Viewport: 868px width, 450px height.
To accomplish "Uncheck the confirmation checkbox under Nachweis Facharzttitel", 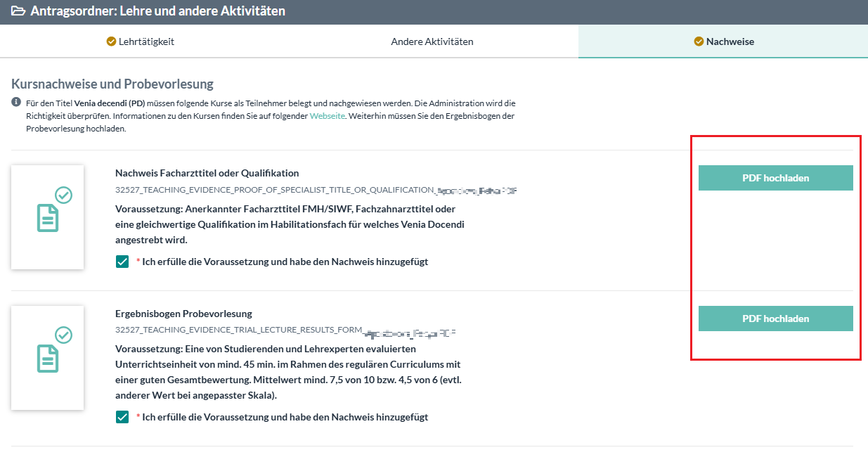I will 123,262.
